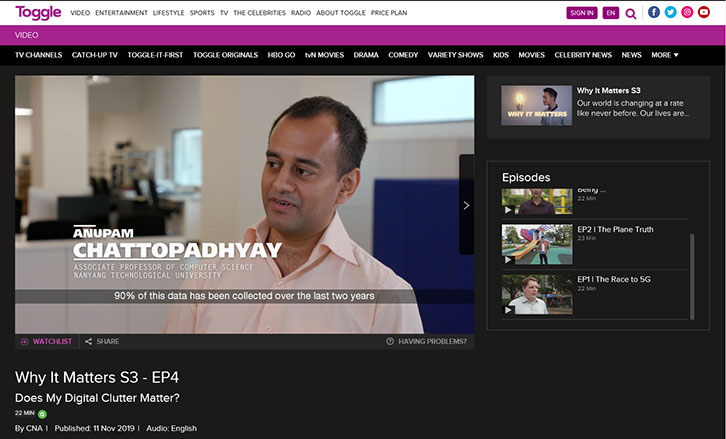
Task: Click the 'Episodes' panel heading
Action: click(526, 177)
